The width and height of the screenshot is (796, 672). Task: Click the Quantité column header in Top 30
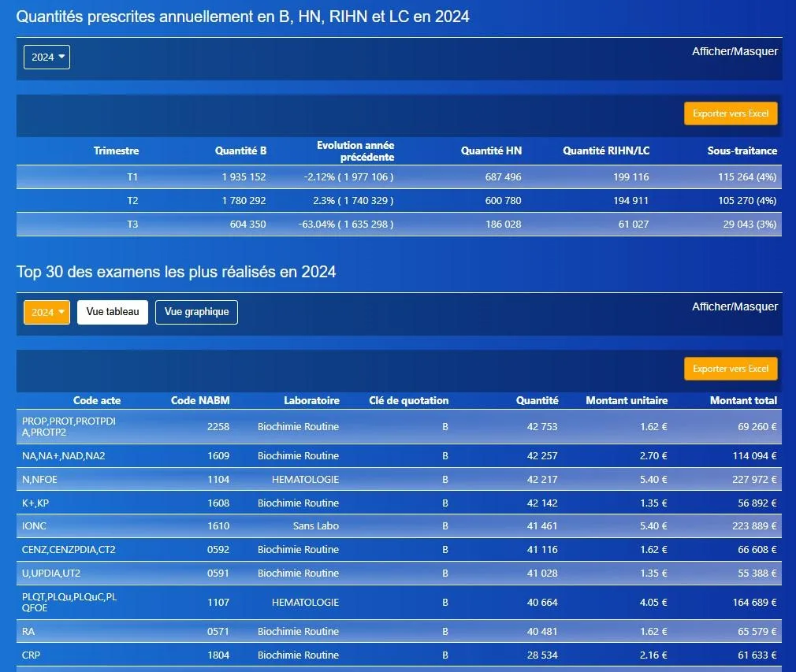point(537,400)
